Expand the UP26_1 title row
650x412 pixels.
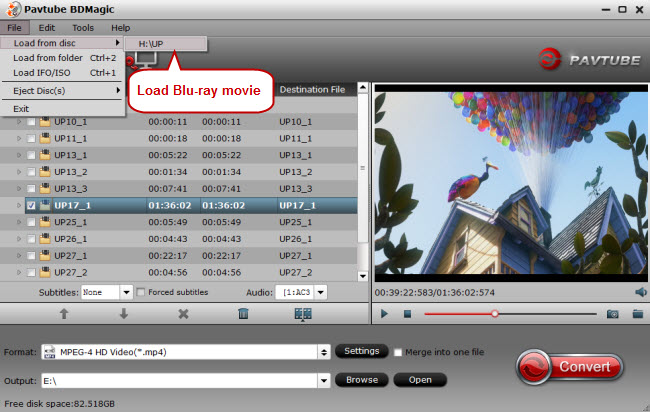[19, 239]
